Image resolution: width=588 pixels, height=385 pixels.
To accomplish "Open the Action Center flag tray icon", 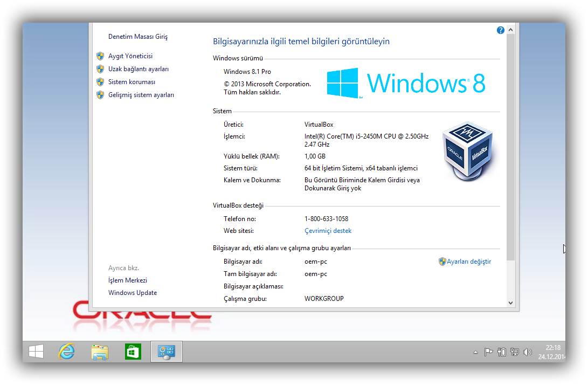I will [488, 352].
